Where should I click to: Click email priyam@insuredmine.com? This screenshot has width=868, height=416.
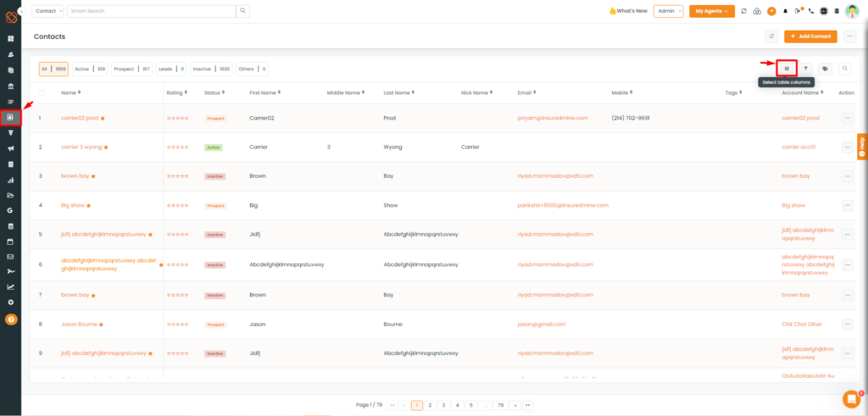pos(553,118)
